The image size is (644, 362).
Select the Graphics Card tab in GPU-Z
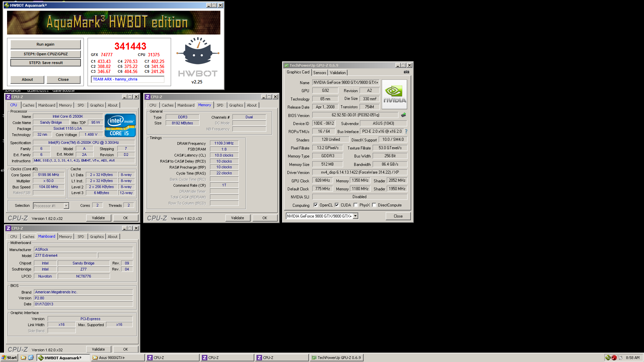click(x=298, y=72)
